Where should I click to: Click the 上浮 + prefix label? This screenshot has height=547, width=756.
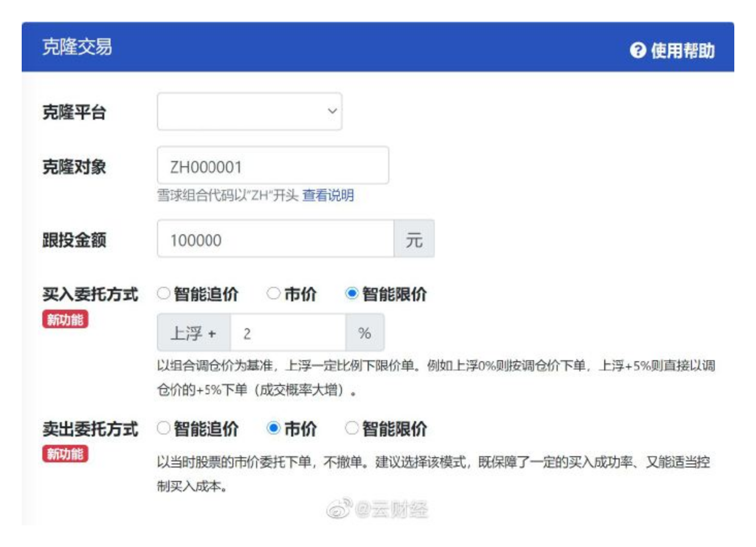pyautogui.click(x=194, y=333)
